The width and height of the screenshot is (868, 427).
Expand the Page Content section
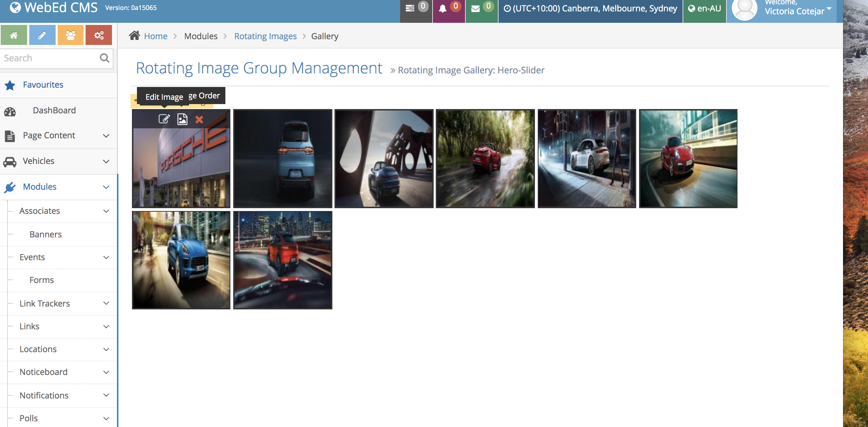(49, 135)
